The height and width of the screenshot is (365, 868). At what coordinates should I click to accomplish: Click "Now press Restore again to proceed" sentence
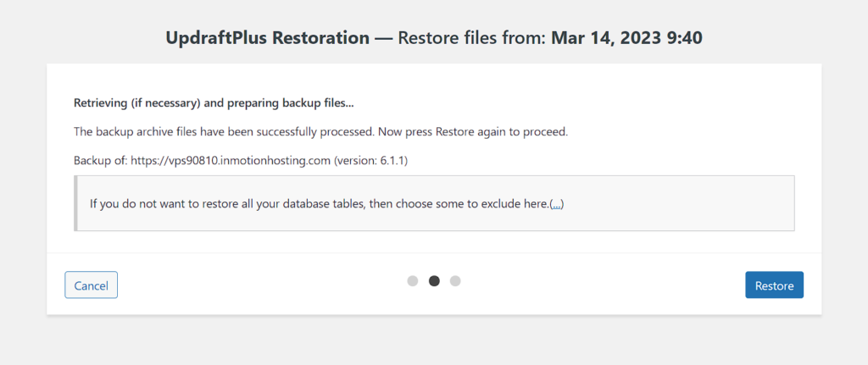tap(481, 132)
